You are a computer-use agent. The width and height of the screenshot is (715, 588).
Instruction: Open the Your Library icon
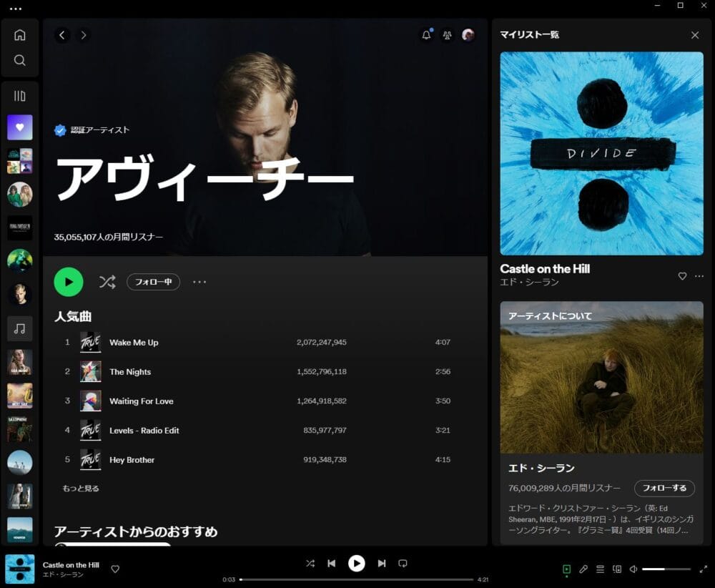click(x=20, y=96)
